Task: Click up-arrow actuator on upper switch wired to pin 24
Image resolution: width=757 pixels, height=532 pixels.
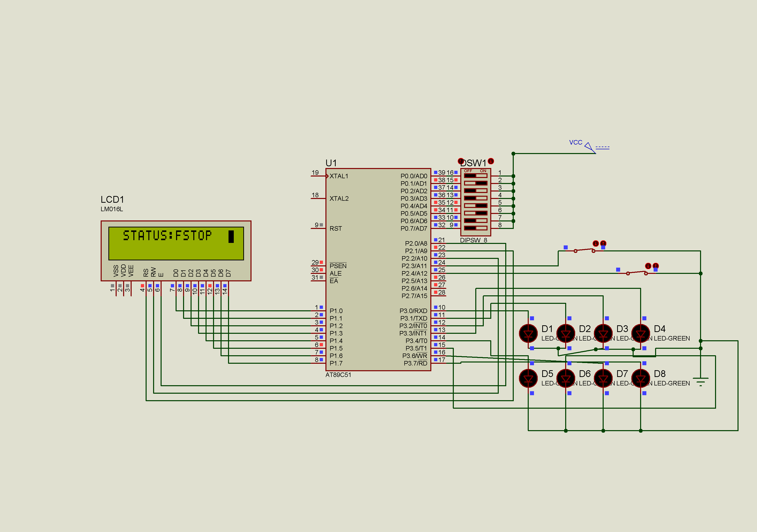Action: [603, 244]
